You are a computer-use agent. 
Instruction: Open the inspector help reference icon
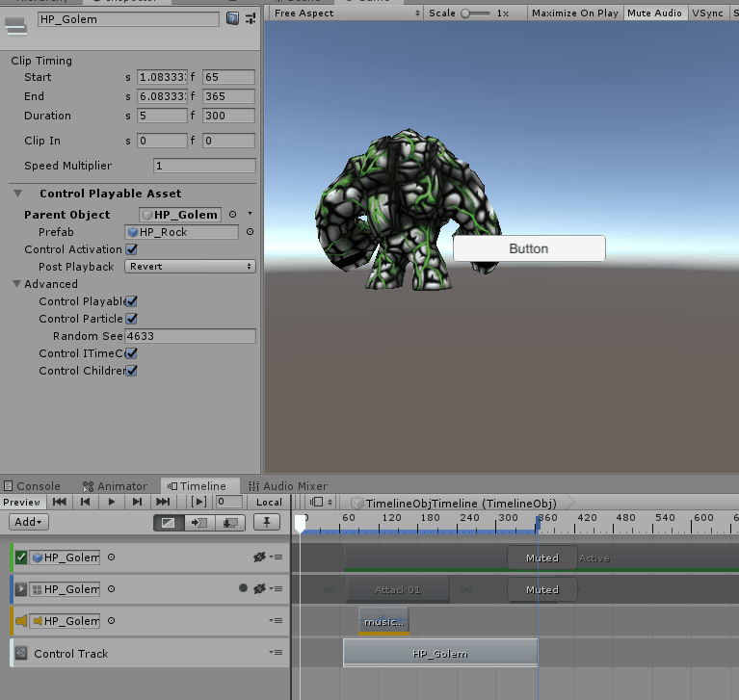point(232,19)
